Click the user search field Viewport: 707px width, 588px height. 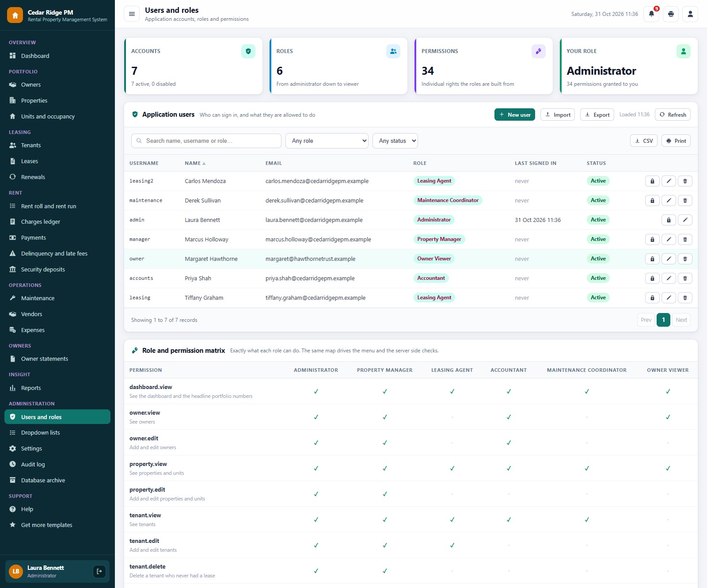point(206,141)
